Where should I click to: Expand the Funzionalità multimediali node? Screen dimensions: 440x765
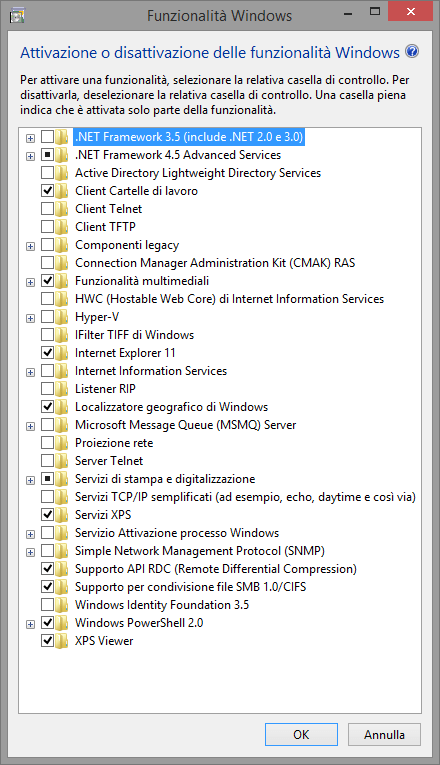point(30,282)
